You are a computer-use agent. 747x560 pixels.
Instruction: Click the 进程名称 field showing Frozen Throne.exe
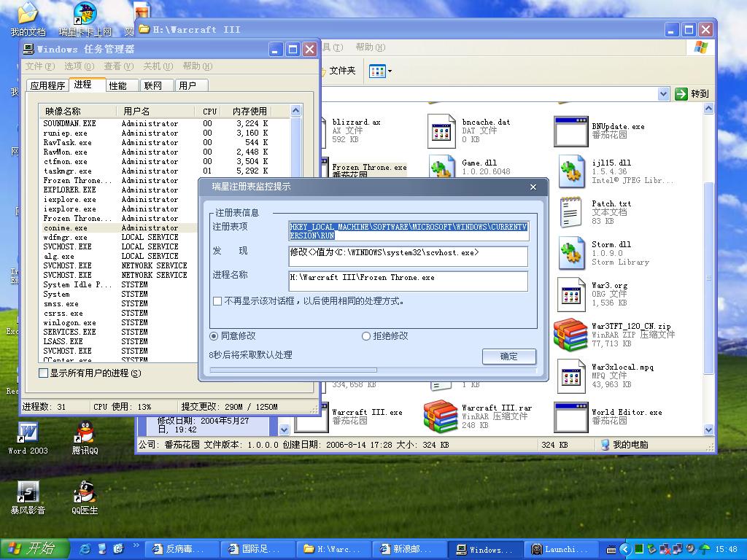408,281
